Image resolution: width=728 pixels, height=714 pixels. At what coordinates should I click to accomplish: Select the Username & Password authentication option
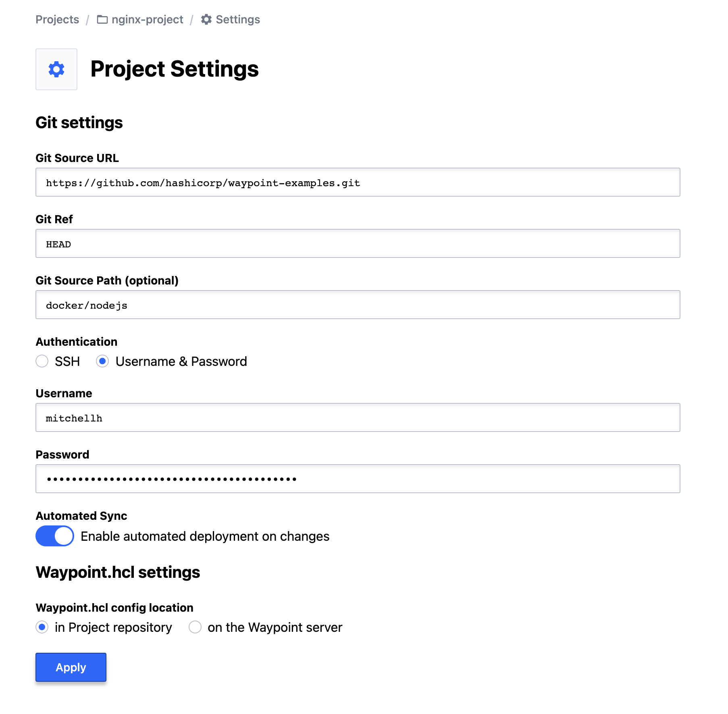point(103,361)
